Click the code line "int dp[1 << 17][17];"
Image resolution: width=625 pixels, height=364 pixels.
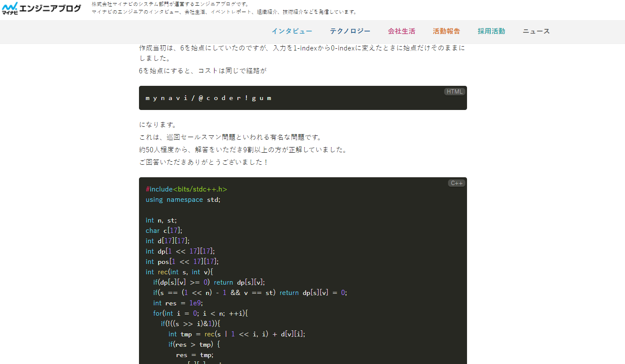[x=180, y=251]
